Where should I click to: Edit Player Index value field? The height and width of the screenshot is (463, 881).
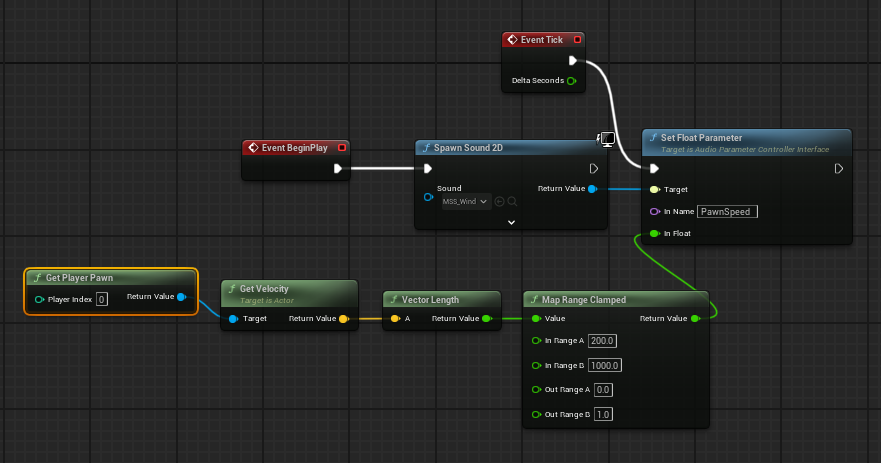[x=102, y=299]
